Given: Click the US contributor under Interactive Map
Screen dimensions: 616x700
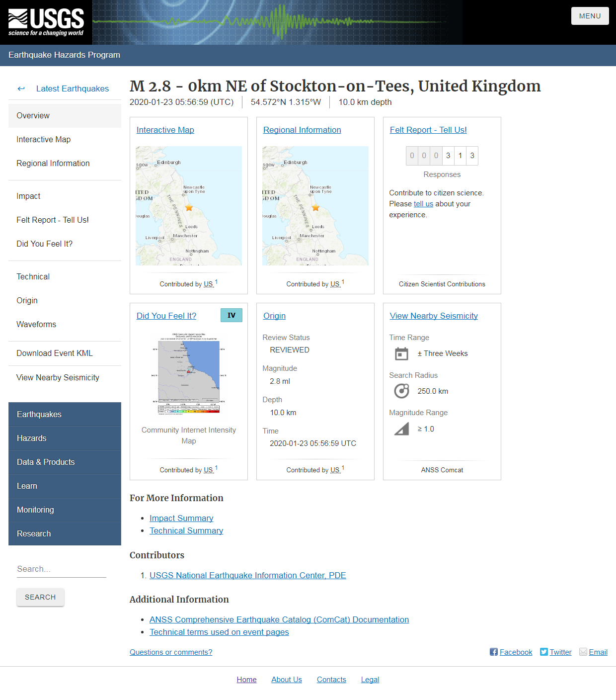Looking at the screenshot, I should point(209,284).
